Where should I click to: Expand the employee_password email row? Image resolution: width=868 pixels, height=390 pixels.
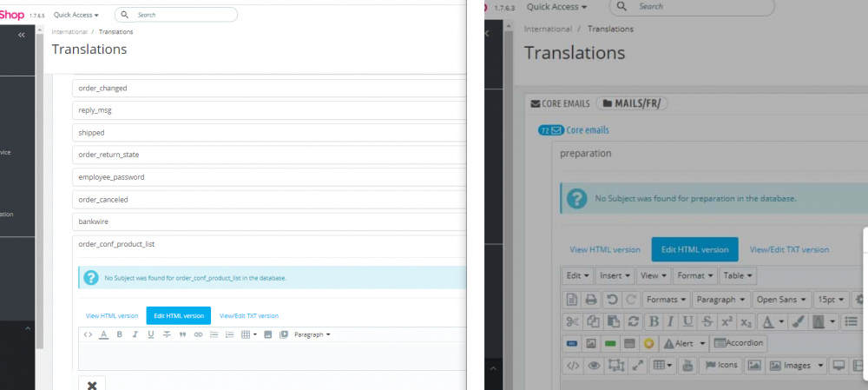coord(269,176)
